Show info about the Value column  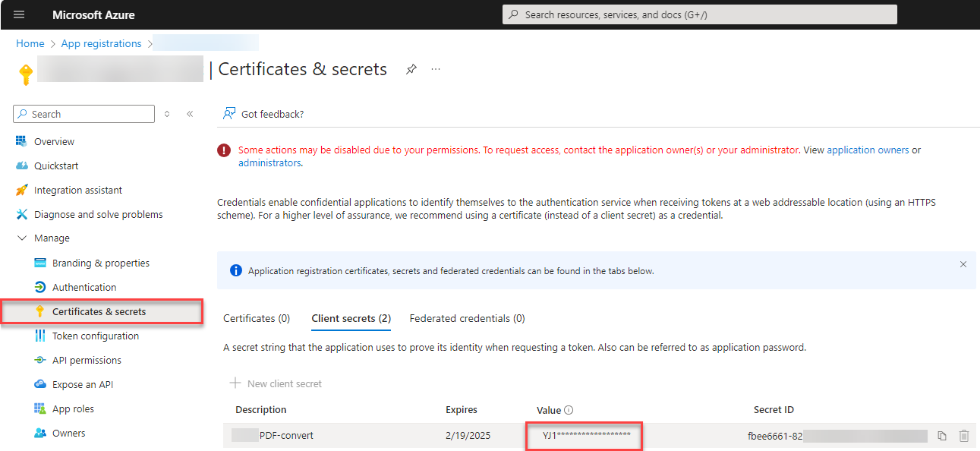coord(569,410)
